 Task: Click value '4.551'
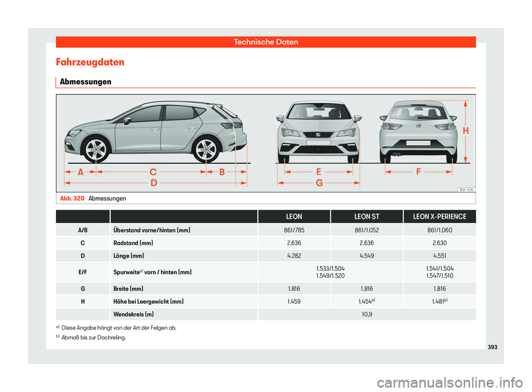point(439,256)
